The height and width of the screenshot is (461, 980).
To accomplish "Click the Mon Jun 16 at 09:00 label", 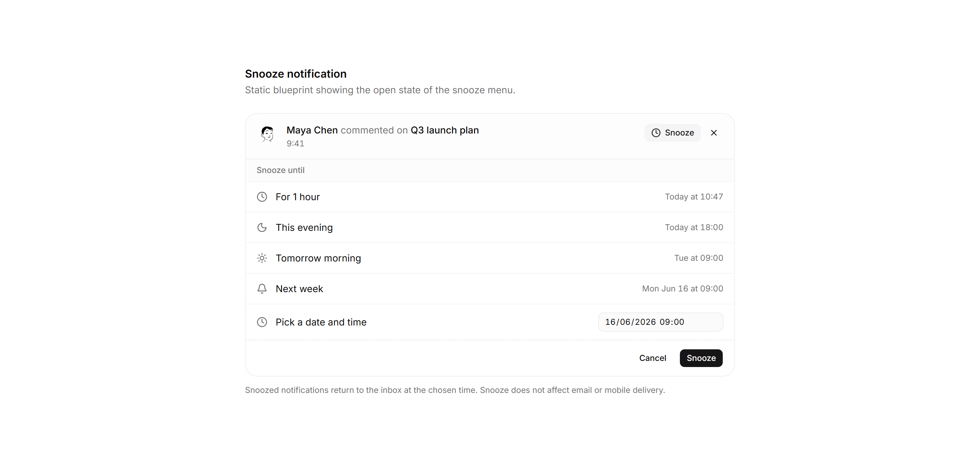I will pyautogui.click(x=683, y=289).
